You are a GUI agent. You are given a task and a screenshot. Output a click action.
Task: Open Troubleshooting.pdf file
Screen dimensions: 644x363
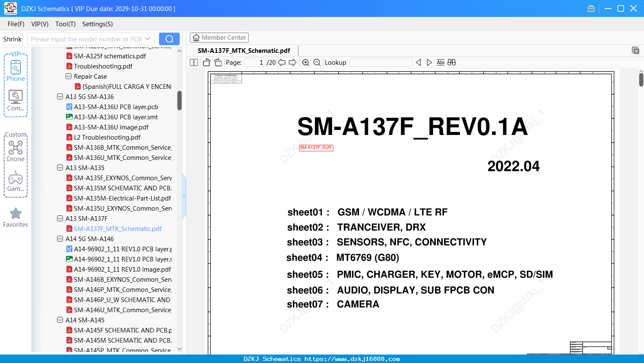point(103,66)
